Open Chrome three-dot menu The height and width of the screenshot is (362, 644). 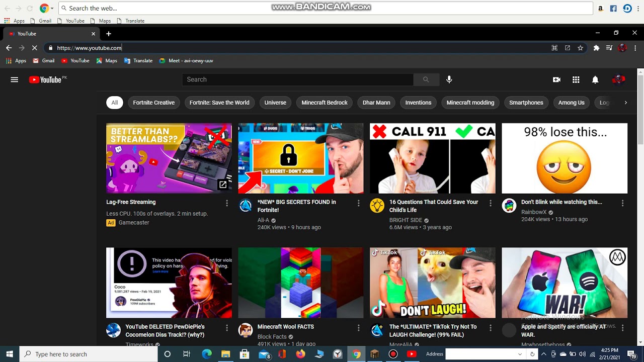[x=635, y=48]
